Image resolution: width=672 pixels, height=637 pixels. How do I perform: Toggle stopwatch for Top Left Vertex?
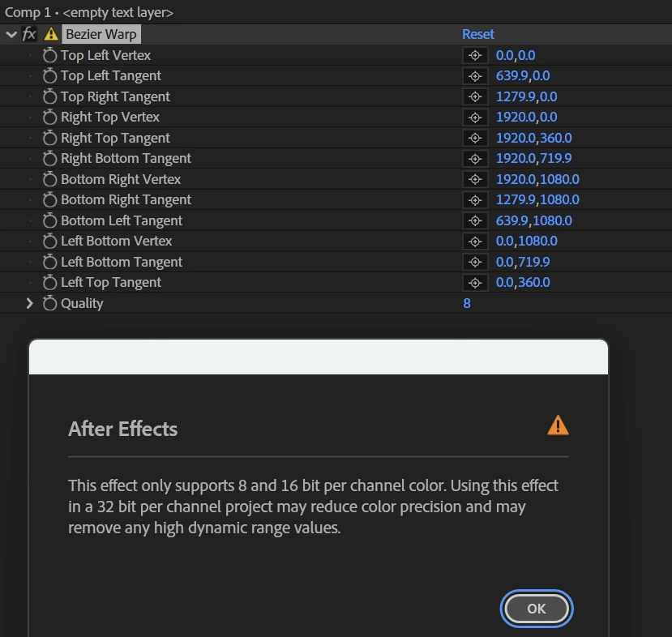(49, 55)
